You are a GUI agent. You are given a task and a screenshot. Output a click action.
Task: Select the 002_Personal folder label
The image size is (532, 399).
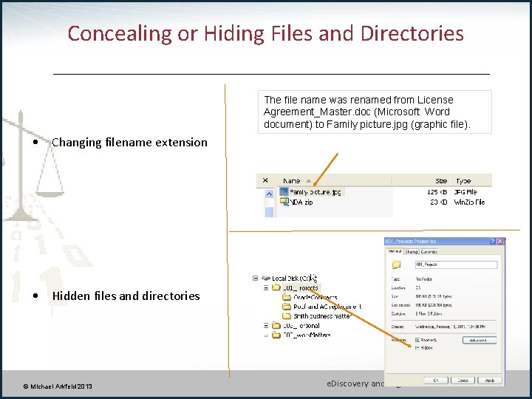coord(301,326)
